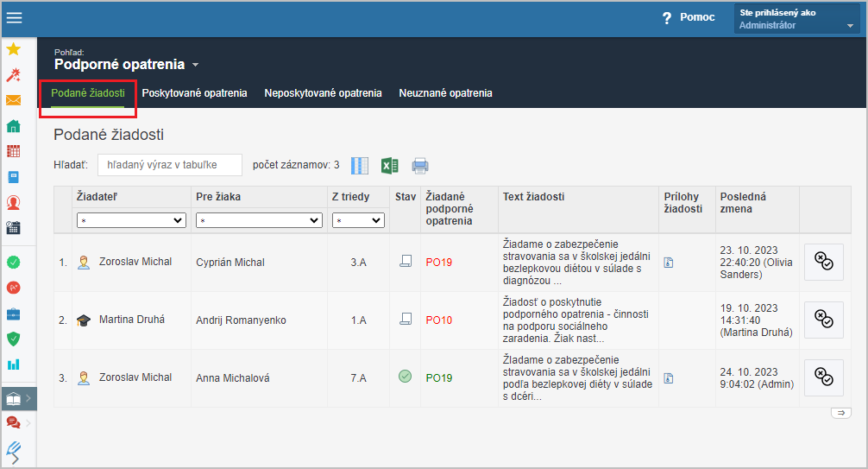This screenshot has height=469, width=868.
Task: Click the Excel export icon
Action: click(x=390, y=165)
